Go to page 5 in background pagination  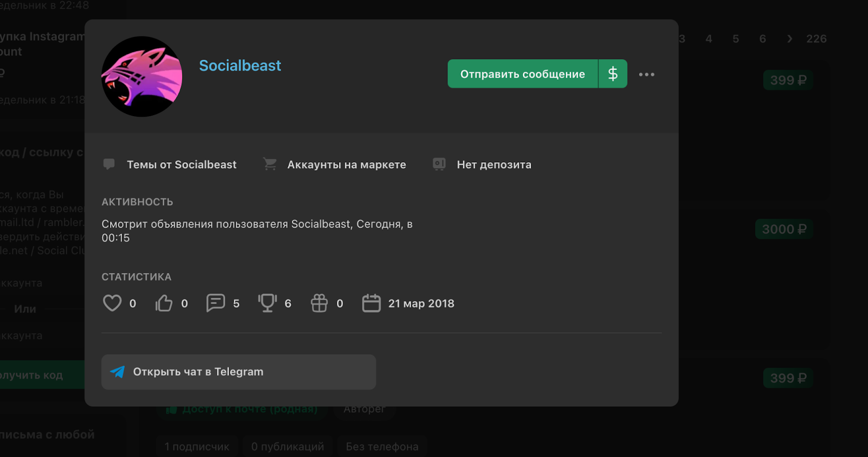(736, 39)
